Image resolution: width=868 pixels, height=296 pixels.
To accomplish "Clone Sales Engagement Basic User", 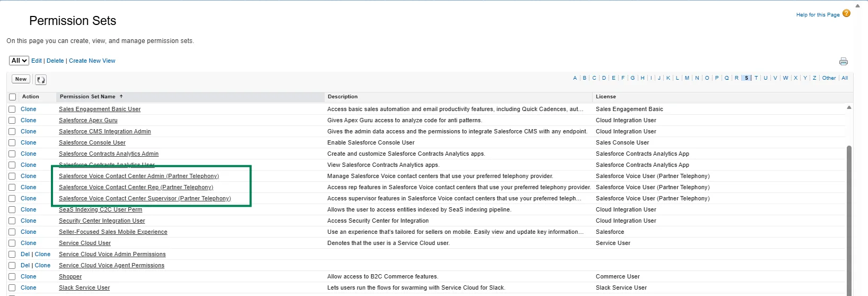I will (29, 109).
